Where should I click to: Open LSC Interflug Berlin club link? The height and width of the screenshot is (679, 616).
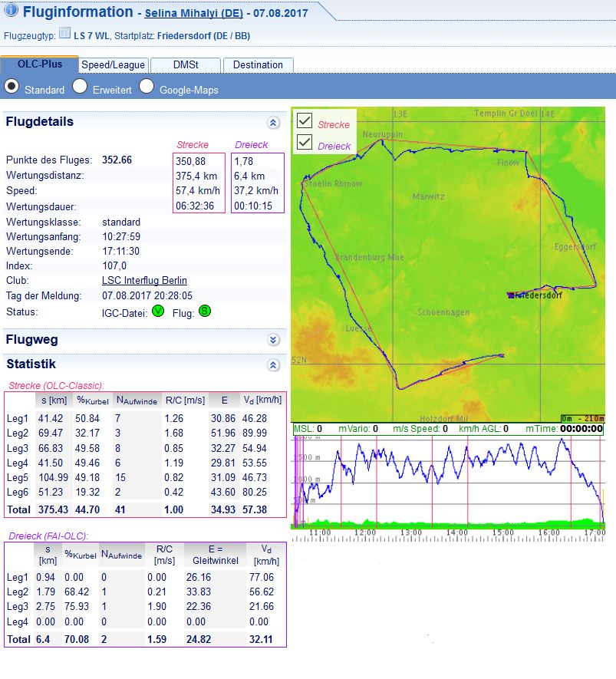tap(144, 281)
